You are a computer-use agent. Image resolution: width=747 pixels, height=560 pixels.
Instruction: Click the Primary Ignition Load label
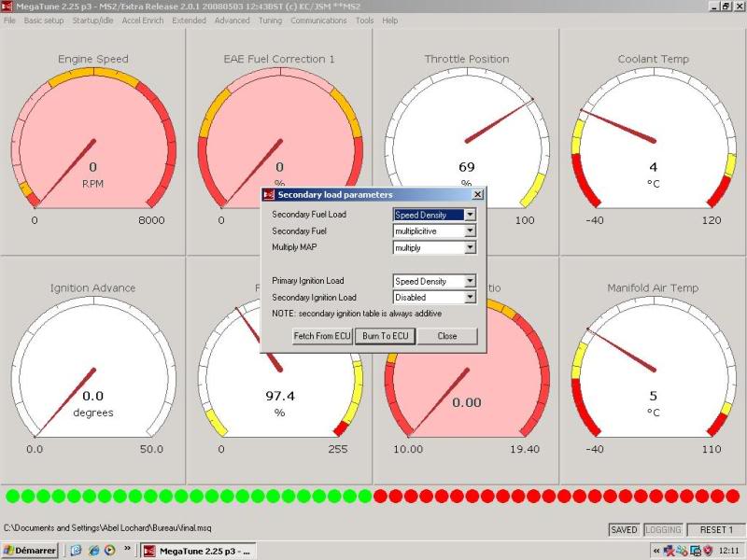click(x=308, y=281)
